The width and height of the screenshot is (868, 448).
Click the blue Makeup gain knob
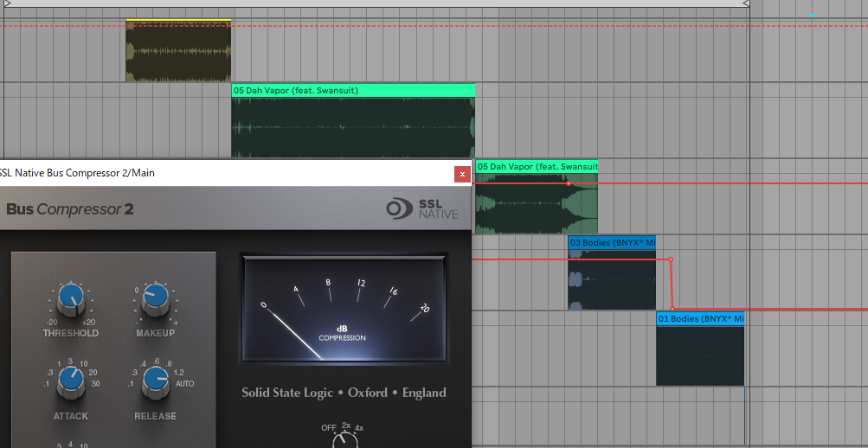(156, 298)
